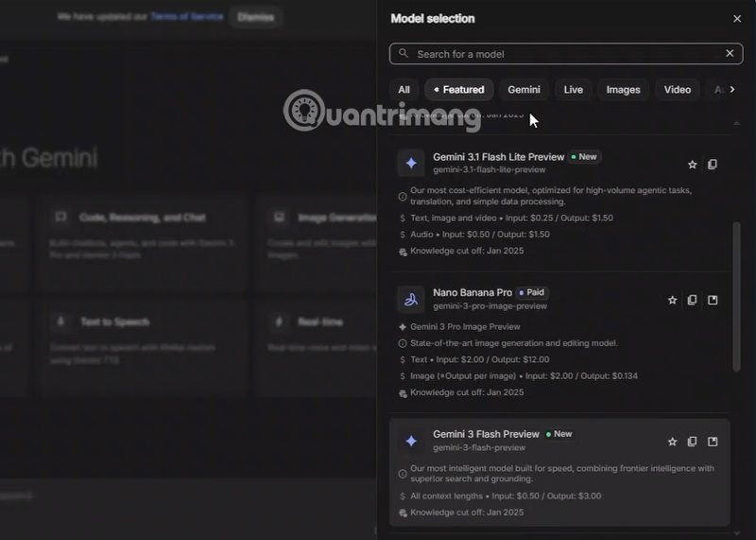Choose the Gemini 3 Flash Preview title
756x540 pixels.
486,434
